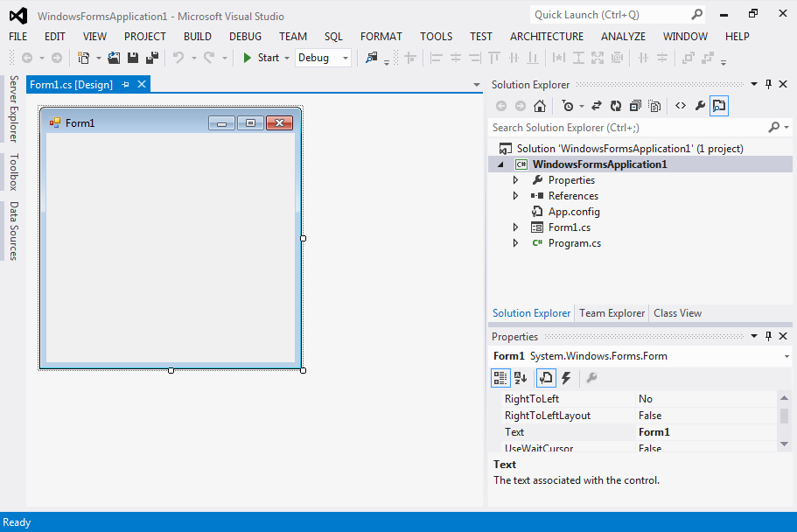Show Events with the lightning bolt icon

[x=566, y=378]
